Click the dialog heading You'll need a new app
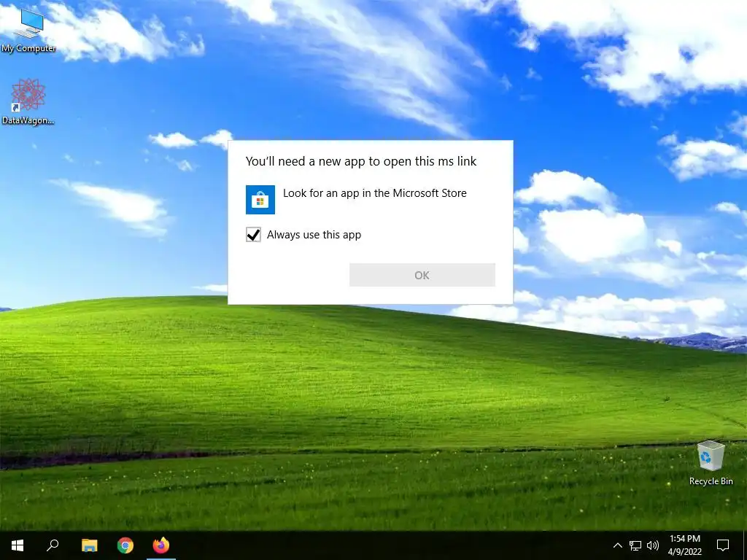Viewport: 747px width, 560px height. coord(360,161)
